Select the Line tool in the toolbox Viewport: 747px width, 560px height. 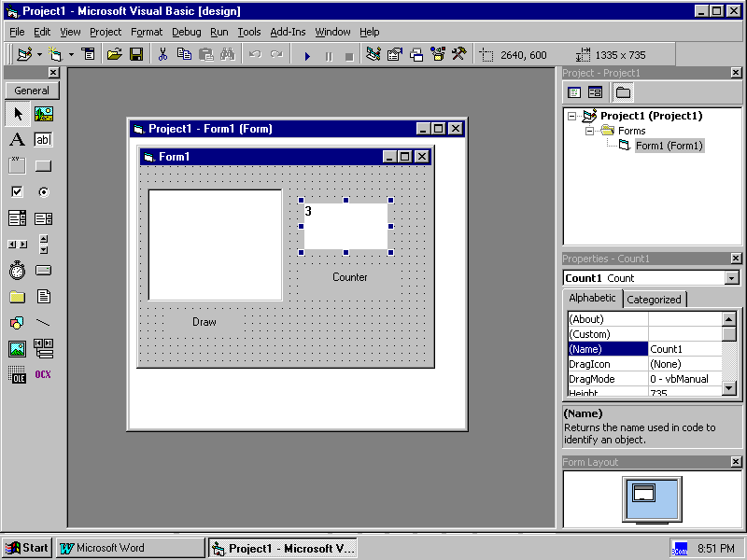click(43, 323)
